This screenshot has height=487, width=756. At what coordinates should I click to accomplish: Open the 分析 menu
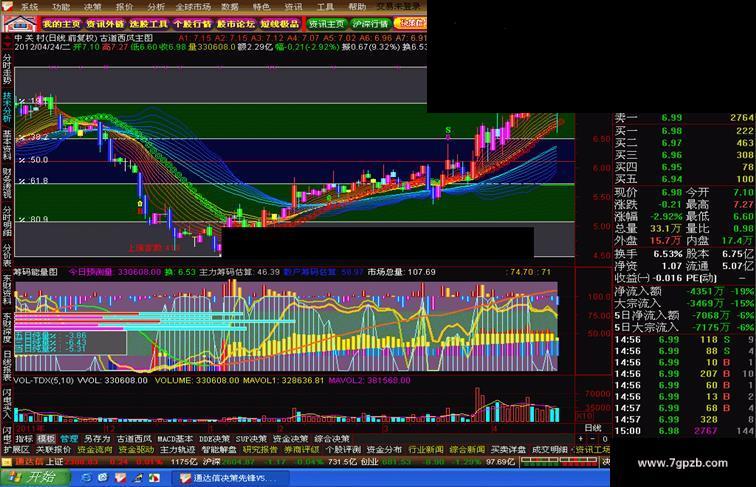coord(156,7)
